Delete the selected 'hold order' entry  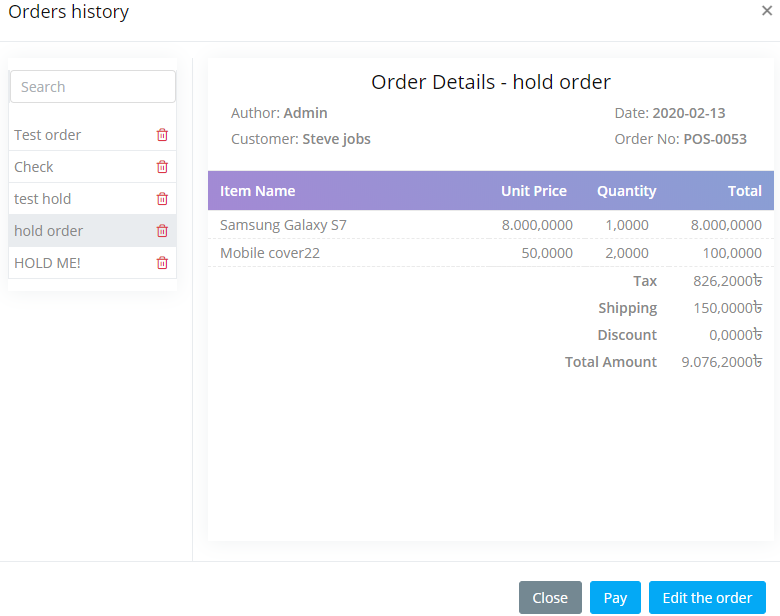pos(162,231)
